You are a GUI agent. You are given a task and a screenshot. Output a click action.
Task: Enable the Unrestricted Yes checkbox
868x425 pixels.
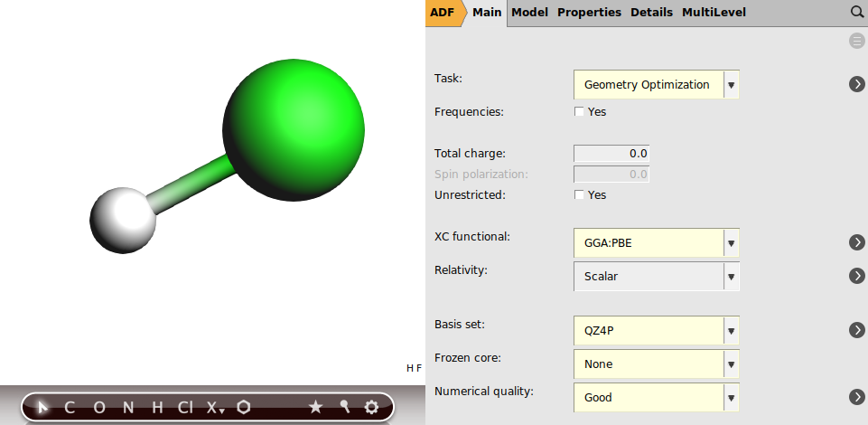[579, 195]
